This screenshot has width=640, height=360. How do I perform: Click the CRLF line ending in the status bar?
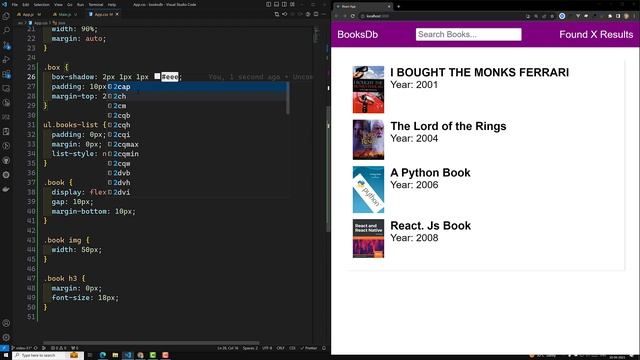coord(280,348)
